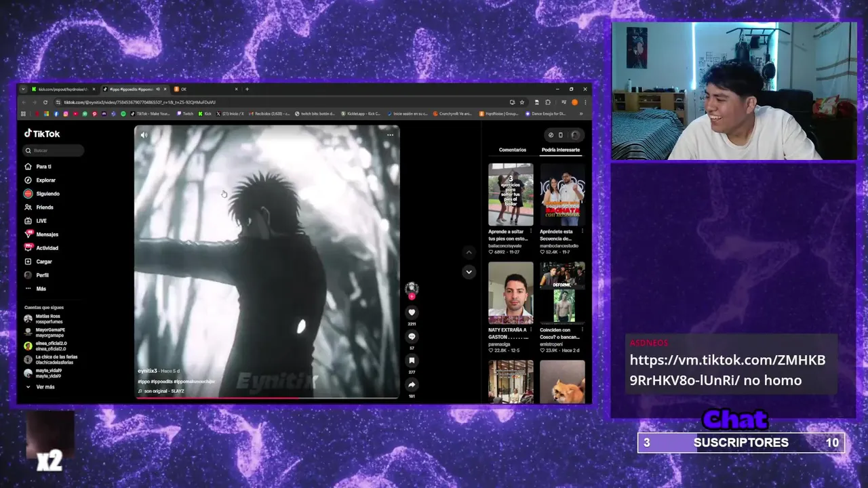Open 'NATY EXTRAÑA A GASTON' thumbnail
This screenshot has height=488, width=868.
[511, 293]
